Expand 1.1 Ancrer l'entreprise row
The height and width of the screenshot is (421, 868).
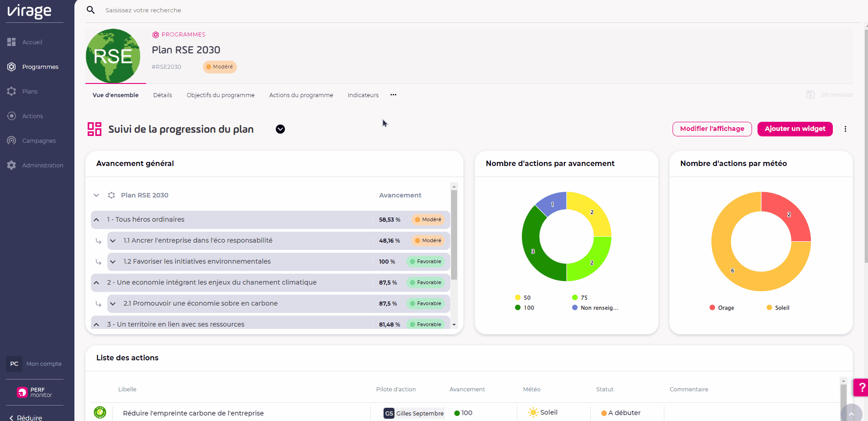click(x=113, y=241)
